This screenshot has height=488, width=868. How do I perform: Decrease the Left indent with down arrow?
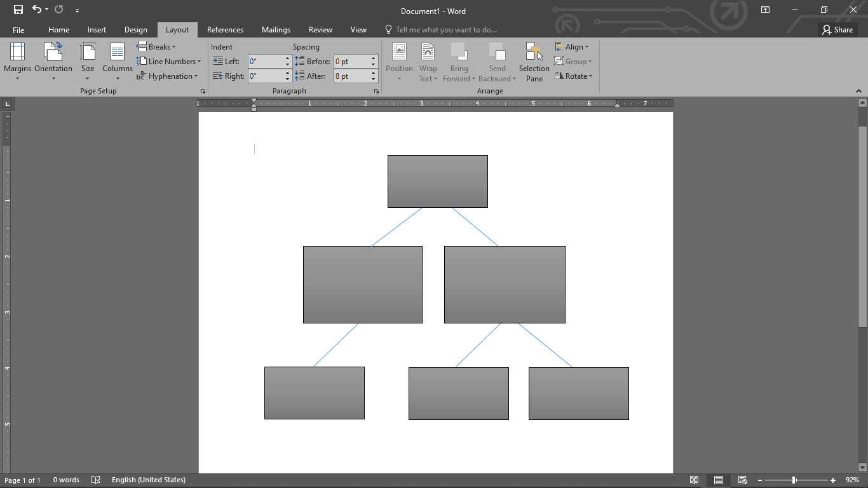(287, 65)
